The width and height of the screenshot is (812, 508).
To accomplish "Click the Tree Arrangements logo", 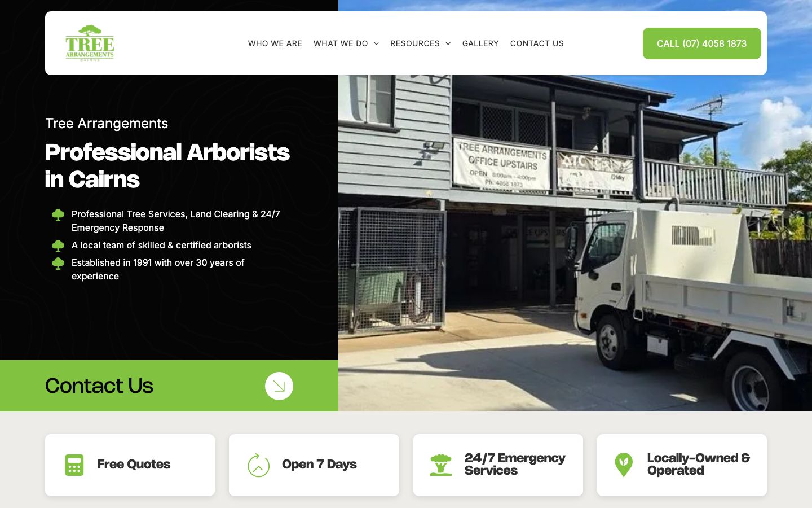I will (90, 43).
